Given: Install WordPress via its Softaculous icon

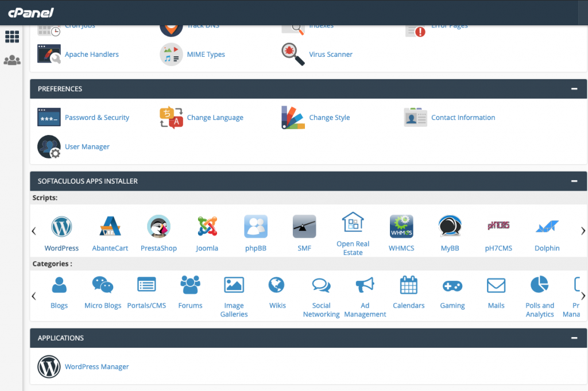Looking at the screenshot, I should click(x=61, y=226).
